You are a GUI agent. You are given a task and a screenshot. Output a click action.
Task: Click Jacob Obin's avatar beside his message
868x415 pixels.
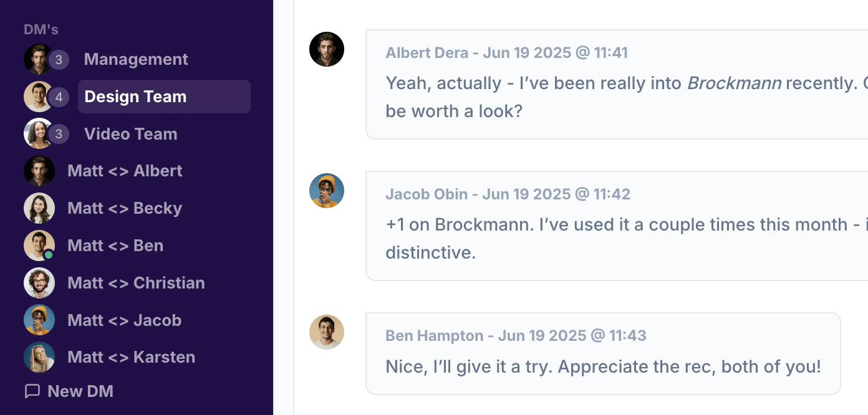[327, 191]
